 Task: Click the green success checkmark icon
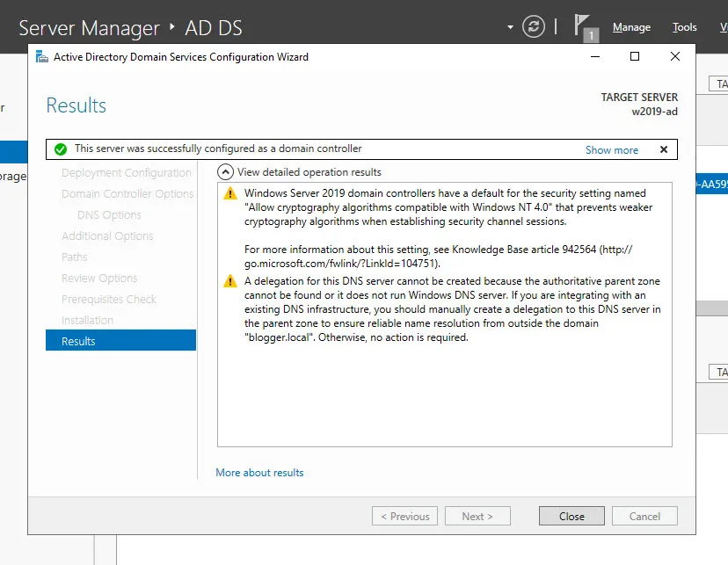point(61,149)
